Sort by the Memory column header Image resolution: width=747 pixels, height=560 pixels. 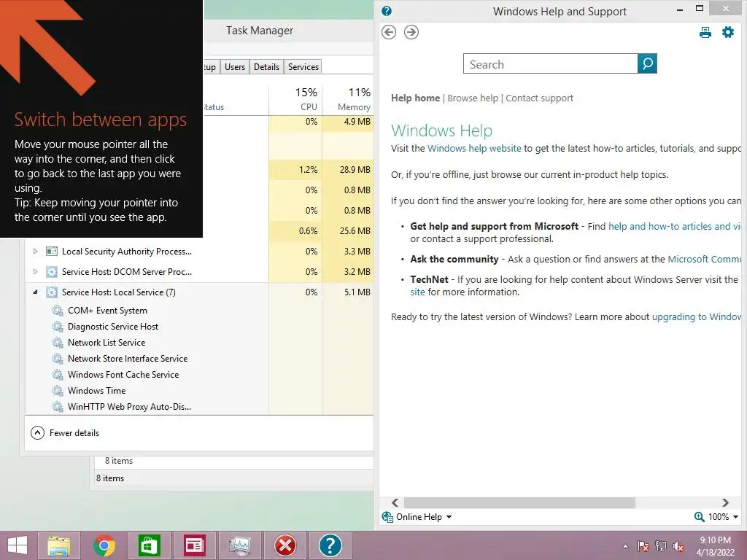348,99
